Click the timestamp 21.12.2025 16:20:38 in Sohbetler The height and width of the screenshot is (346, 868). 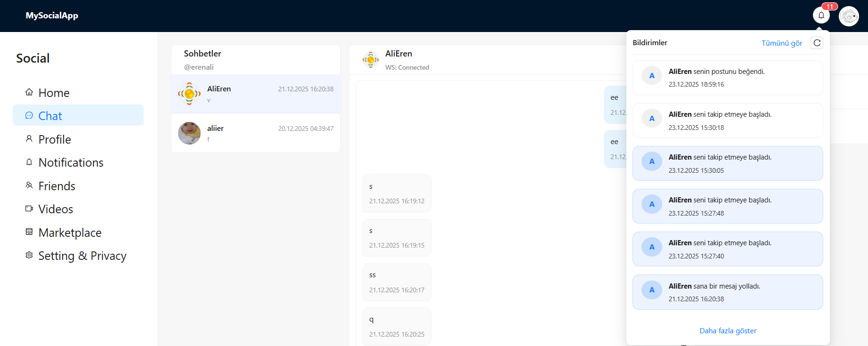pos(306,89)
